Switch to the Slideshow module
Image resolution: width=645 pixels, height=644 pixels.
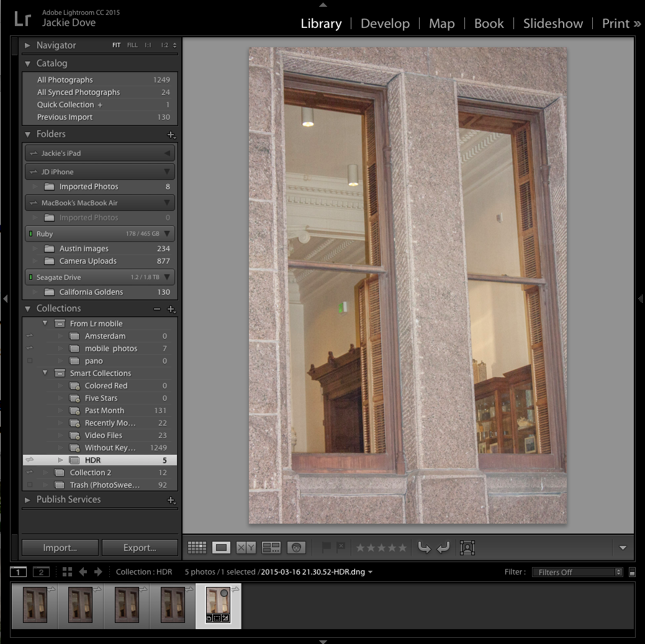tap(553, 24)
